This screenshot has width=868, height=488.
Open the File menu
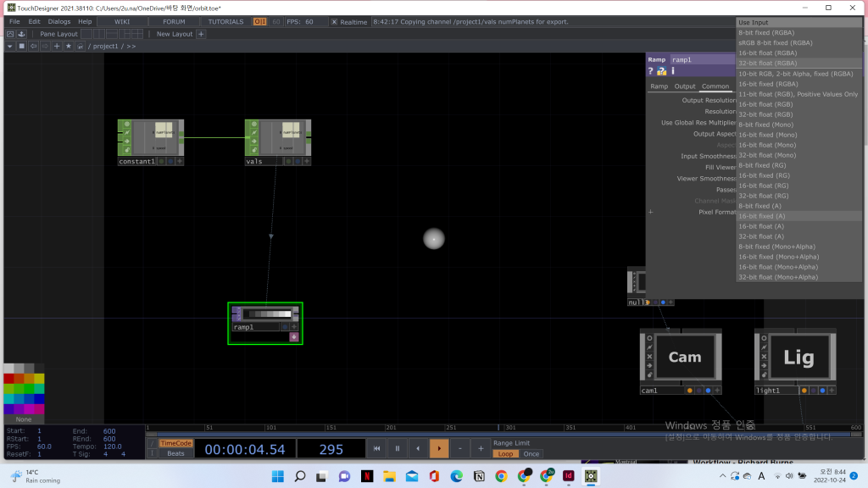pos(14,21)
